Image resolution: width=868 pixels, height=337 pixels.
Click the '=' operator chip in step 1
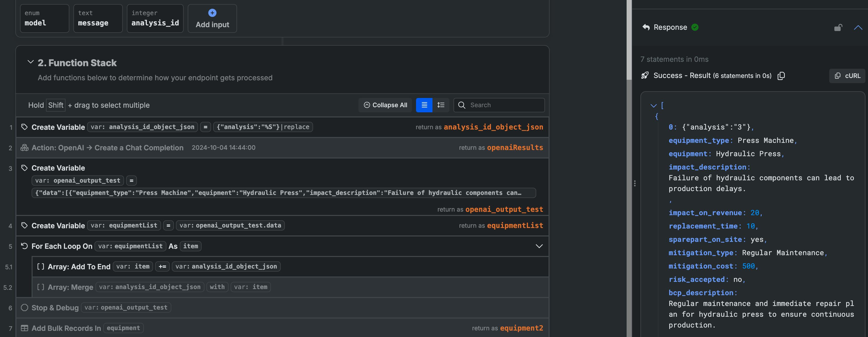click(x=205, y=127)
